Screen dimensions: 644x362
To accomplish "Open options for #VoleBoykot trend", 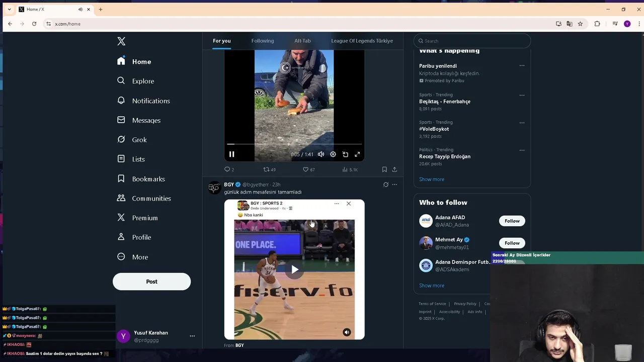I will click(x=522, y=123).
